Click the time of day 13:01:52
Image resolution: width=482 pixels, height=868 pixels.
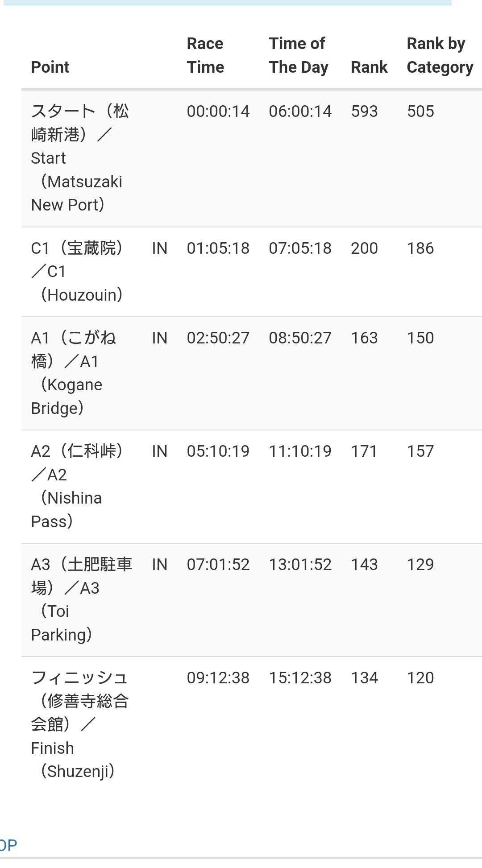(300, 564)
